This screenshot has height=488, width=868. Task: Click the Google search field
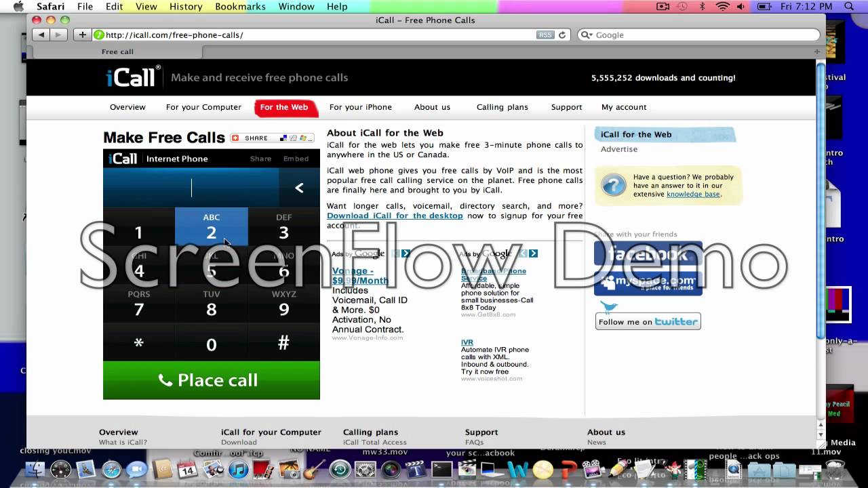[x=698, y=35]
